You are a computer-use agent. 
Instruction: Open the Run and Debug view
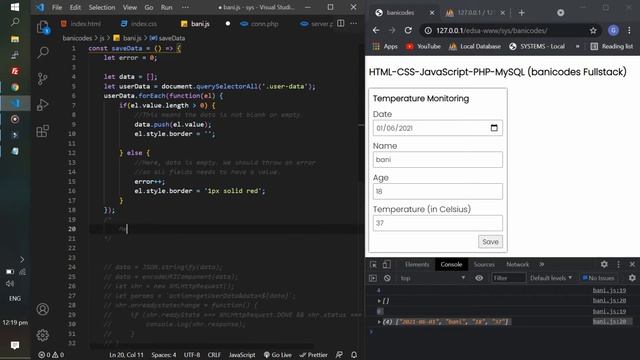[42, 105]
